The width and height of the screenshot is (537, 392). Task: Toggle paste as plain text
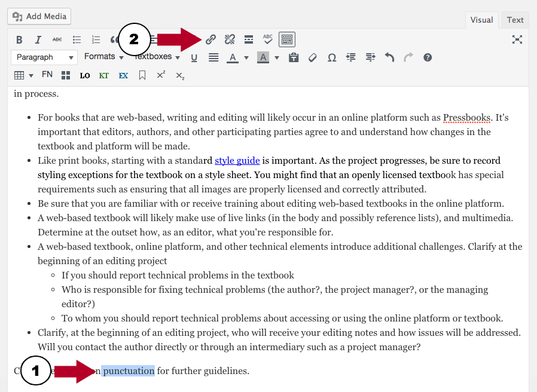(x=294, y=57)
